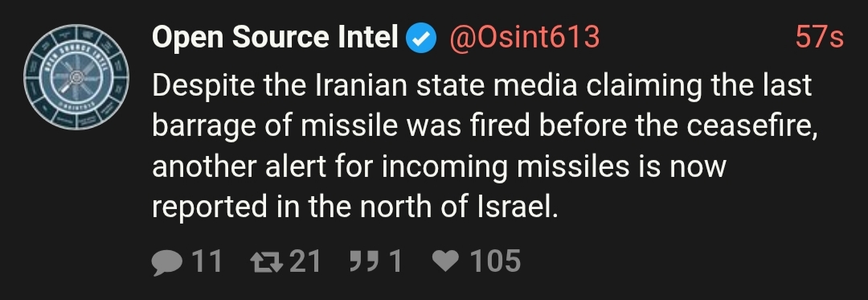This screenshot has width=868, height=300.
Task: Click the center emblem of the profile picture
Action: coord(76,77)
